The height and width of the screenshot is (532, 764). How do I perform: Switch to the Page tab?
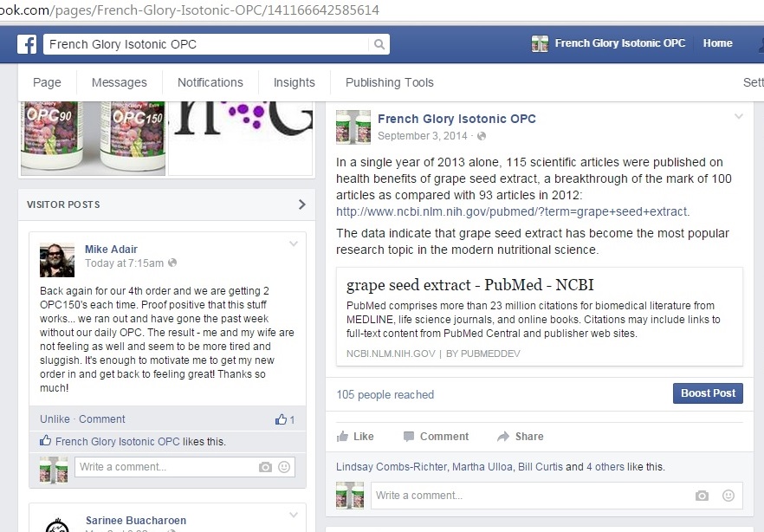48,82
